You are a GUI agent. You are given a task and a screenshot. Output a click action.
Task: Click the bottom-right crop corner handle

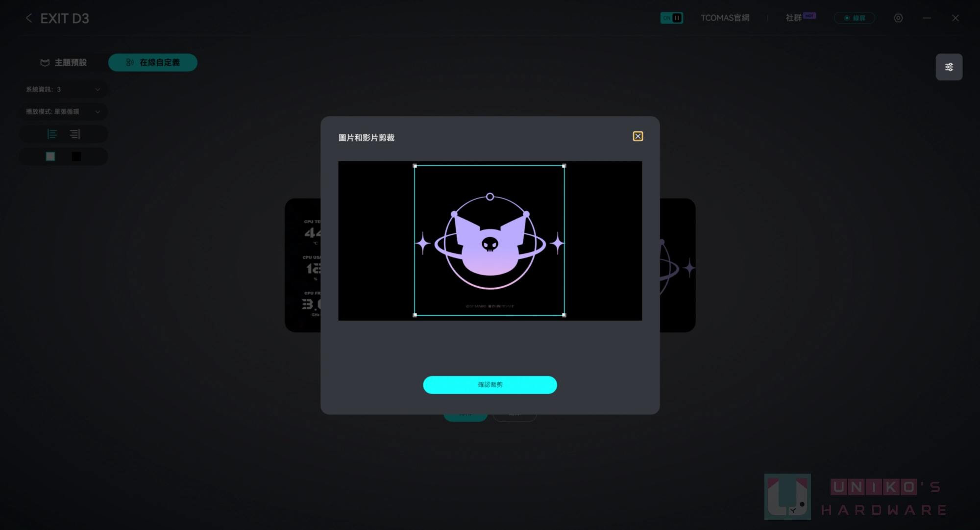[x=564, y=315]
